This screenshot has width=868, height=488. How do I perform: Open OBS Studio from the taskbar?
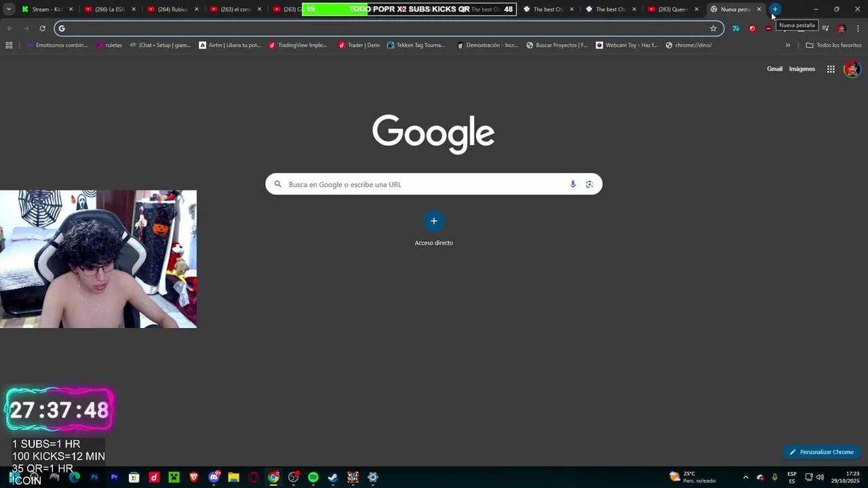point(293,477)
